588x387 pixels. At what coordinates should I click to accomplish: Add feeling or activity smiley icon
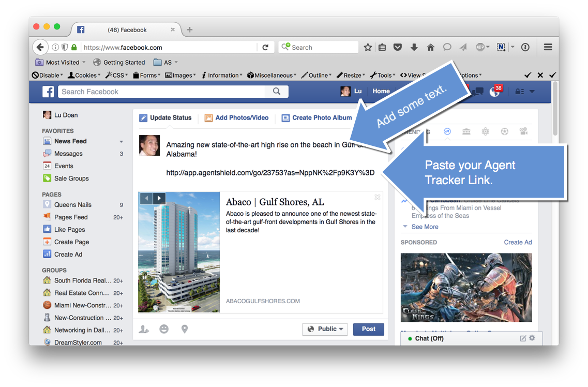(x=164, y=329)
